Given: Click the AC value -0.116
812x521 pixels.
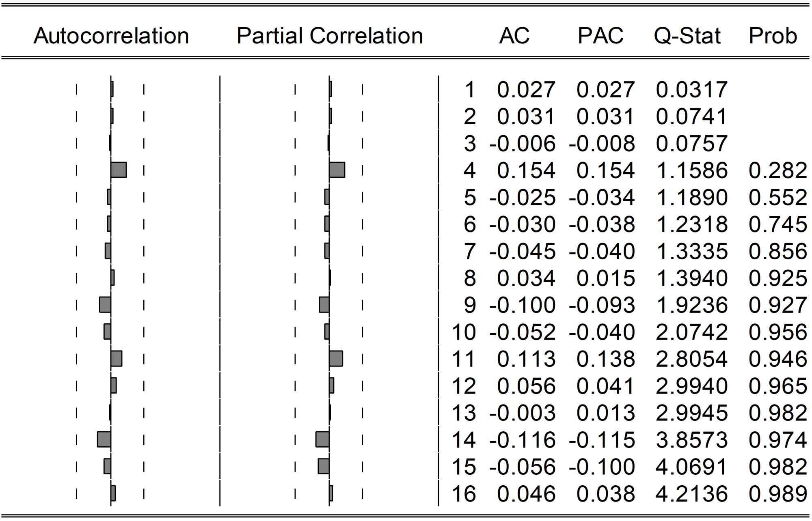Looking at the screenshot, I should click(523, 440).
